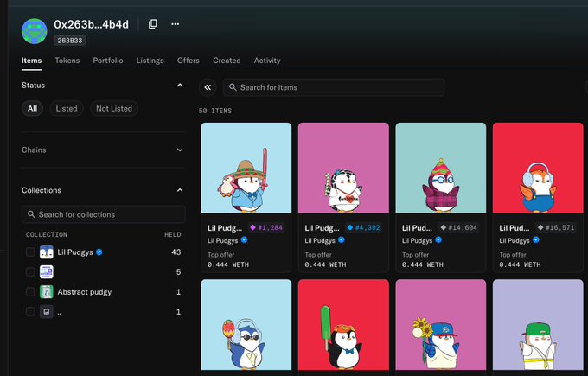
Task: Click rarity rank badge #1,284
Action: [266, 227]
